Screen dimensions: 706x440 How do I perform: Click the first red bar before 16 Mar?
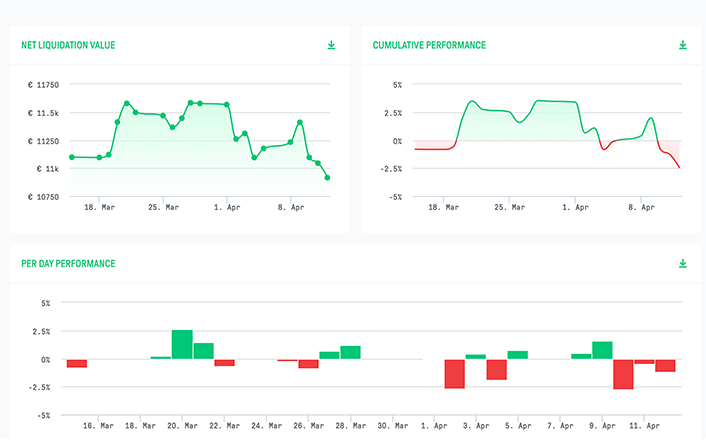coord(77,363)
